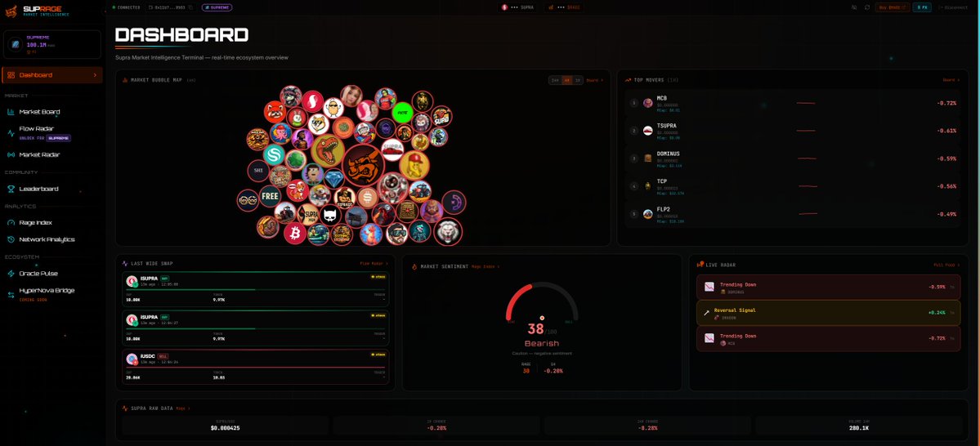Open Dashboard in the sidebar
The image size is (980, 446).
[52, 75]
